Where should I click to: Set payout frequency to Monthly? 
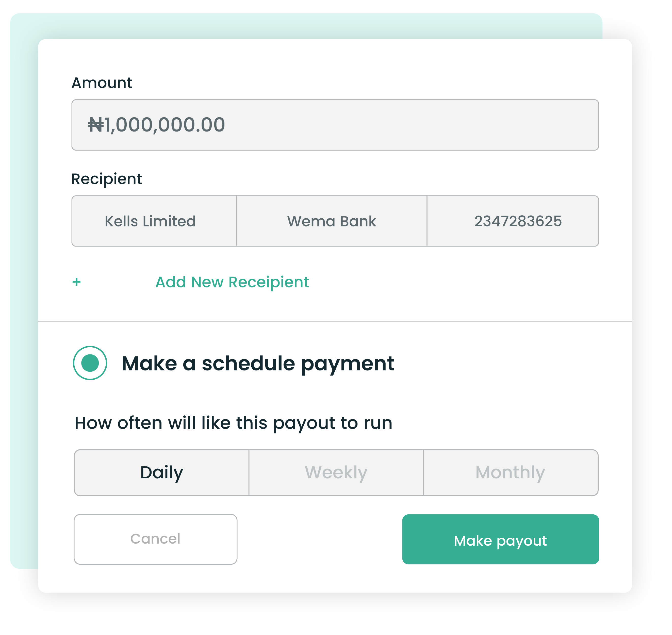coord(510,473)
